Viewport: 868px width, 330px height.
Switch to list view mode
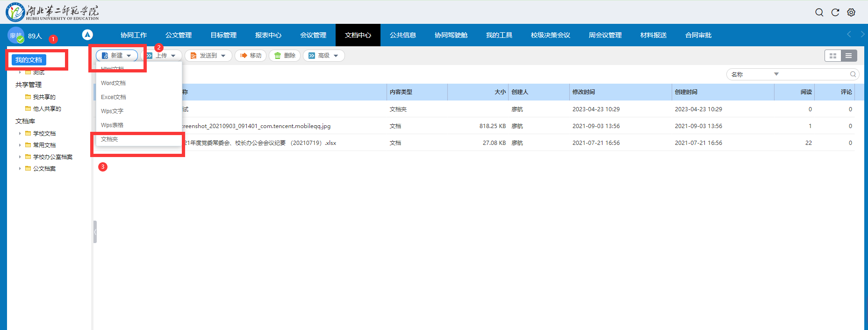[848, 56]
